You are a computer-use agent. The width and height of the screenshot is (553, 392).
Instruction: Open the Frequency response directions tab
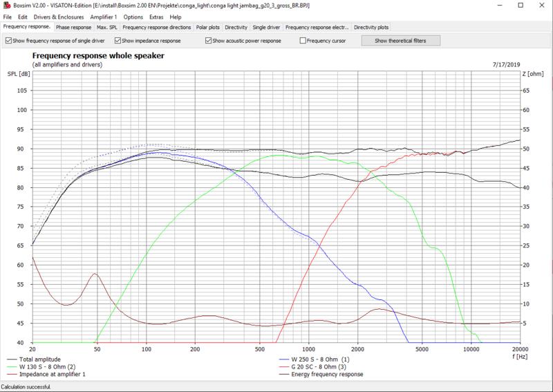tap(157, 27)
